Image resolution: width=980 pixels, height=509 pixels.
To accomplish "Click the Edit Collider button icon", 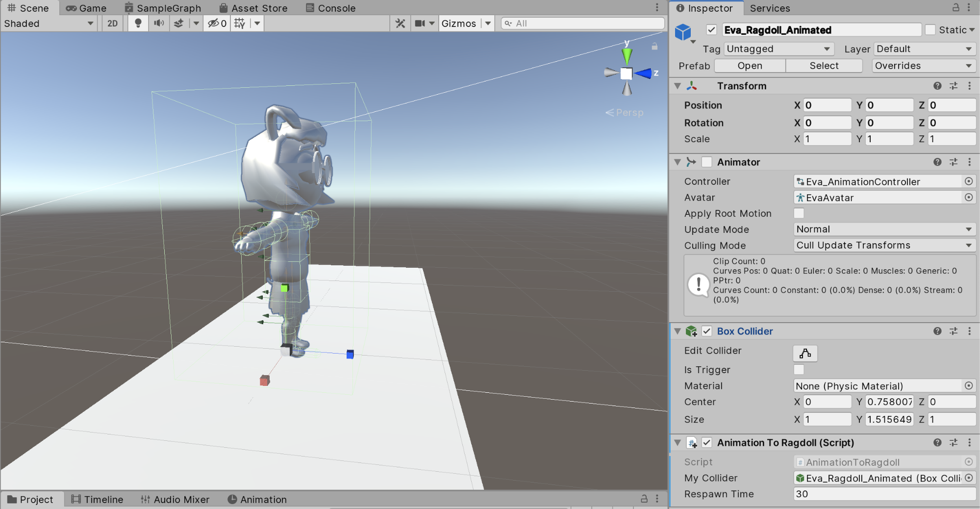I will tap(805, 353).
